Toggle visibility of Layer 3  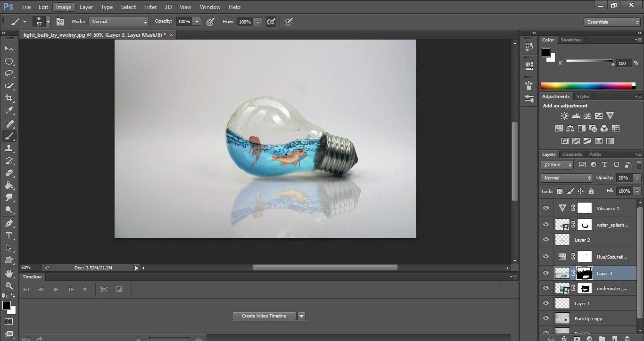pyautogui.click(x=546, y=273)
